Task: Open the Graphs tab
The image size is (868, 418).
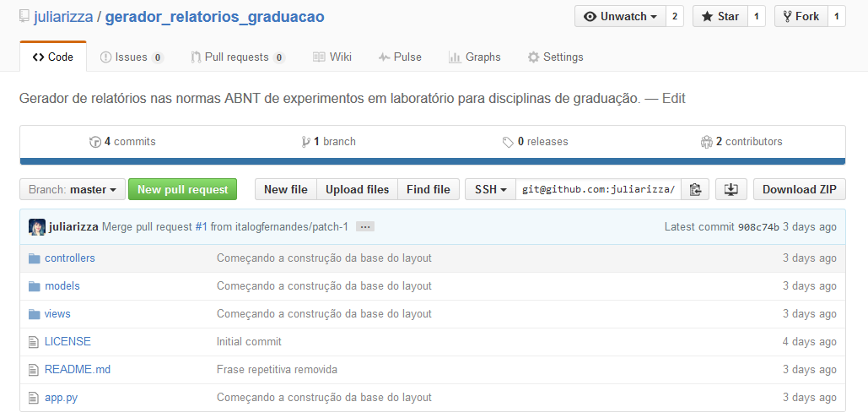Action: click(474, 57)
